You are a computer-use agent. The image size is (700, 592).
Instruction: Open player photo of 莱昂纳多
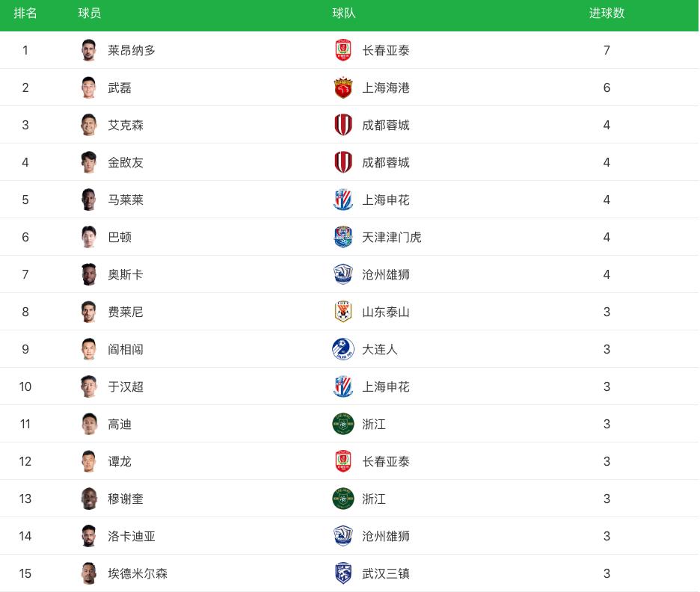pyautogui.click(x=89, y=50)
